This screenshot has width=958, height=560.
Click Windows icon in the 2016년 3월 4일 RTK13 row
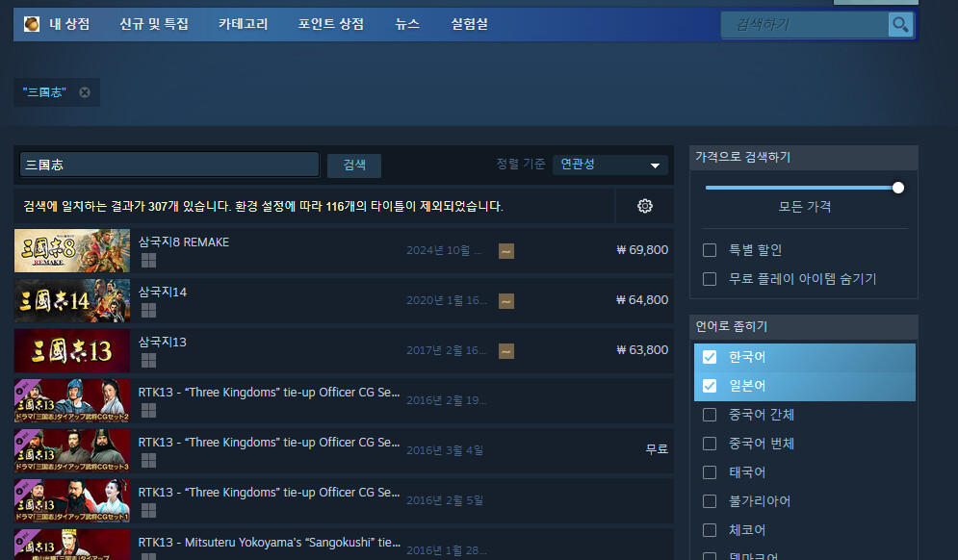148,461
